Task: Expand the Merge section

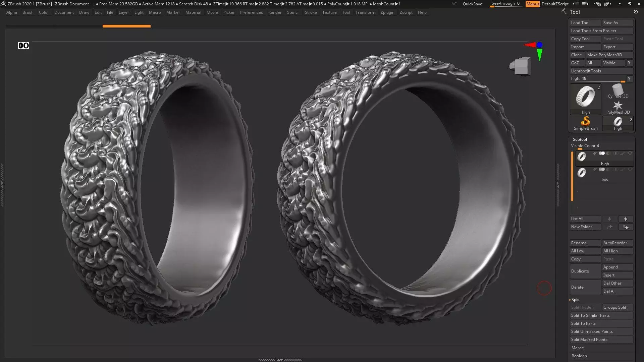Action: click(x=578, y=348)
